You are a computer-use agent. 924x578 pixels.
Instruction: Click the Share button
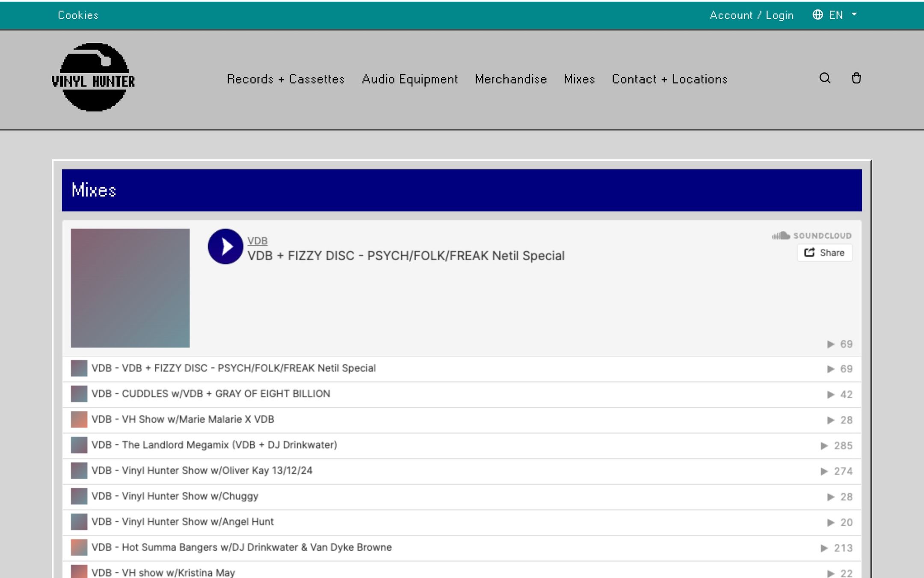tap(824, 253)
